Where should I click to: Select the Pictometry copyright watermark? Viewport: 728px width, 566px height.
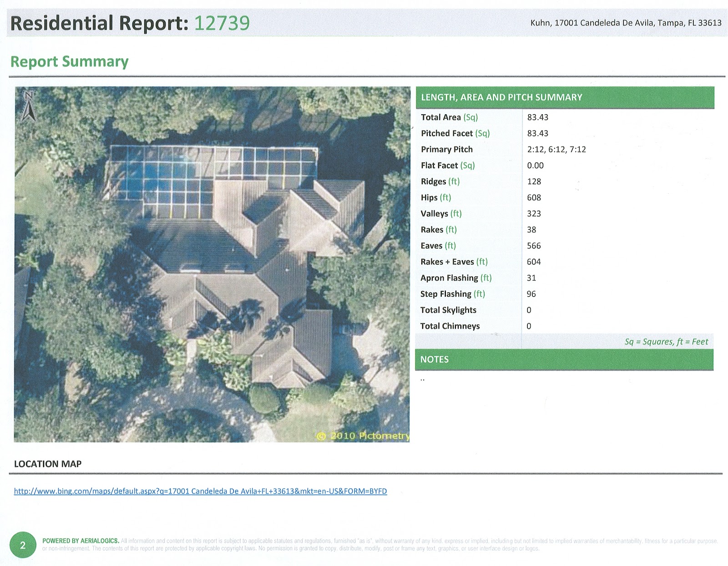click(x=362, y=435)
